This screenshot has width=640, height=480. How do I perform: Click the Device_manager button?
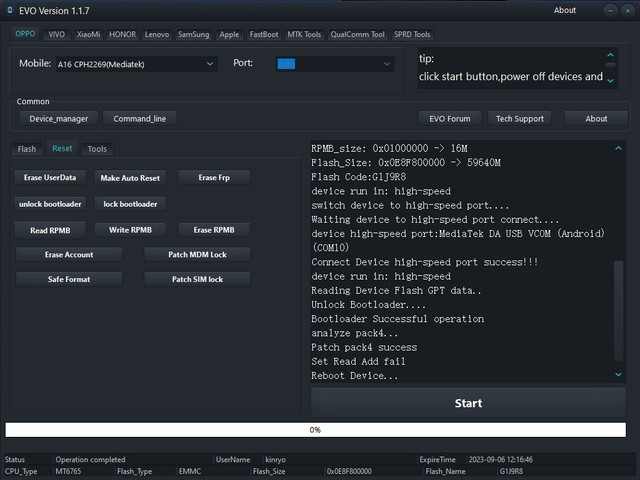58,118
